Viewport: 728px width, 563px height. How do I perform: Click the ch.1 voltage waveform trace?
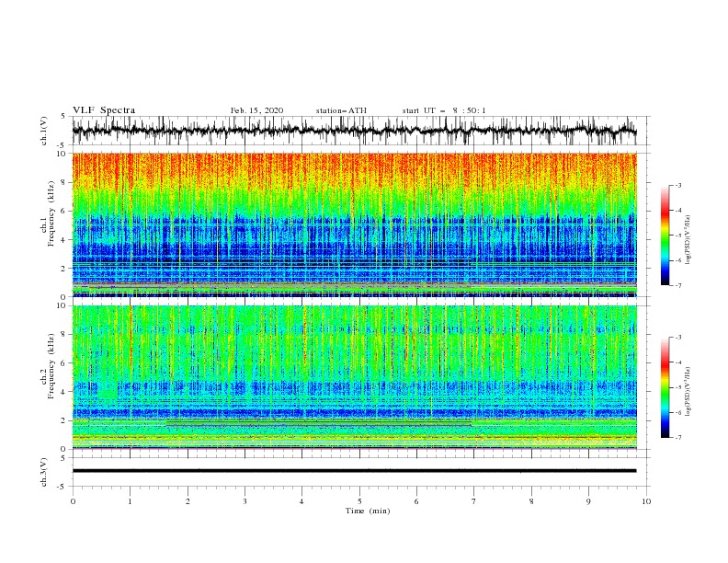pos(354,131)
